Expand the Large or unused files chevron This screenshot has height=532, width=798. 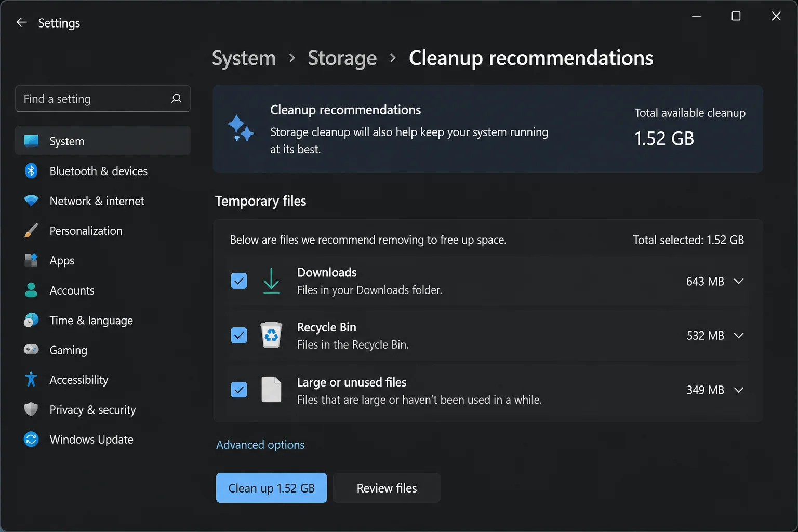[739, 390]
